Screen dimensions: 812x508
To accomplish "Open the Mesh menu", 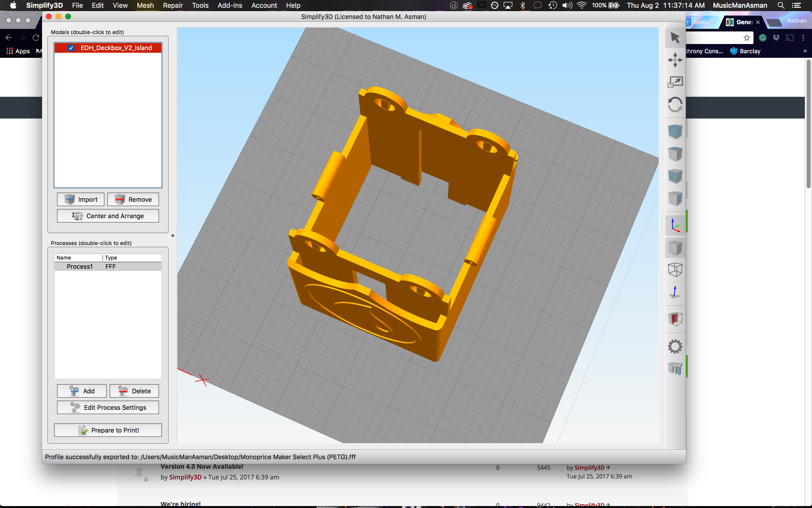I will tap(145, 5).
